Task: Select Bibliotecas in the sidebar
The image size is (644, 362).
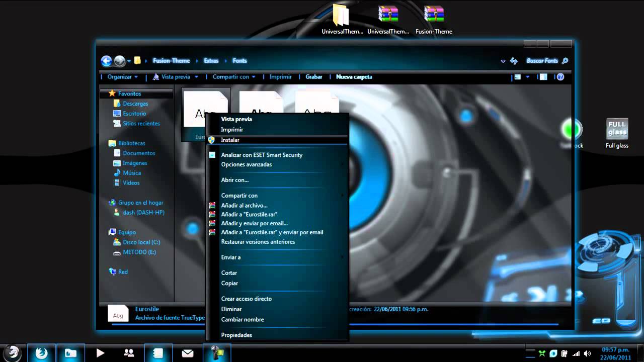Action: (x=131, y=143)
